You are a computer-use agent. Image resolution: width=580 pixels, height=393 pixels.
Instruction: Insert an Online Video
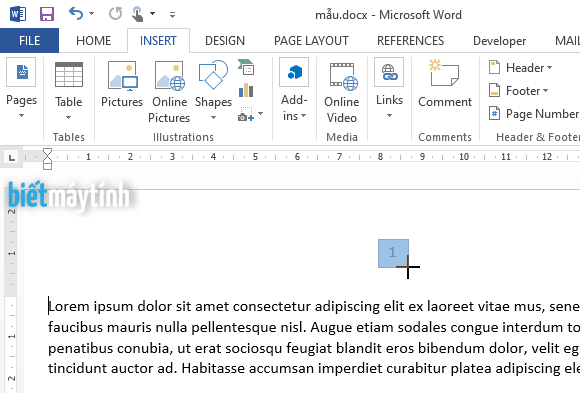(x=341, y=92)
